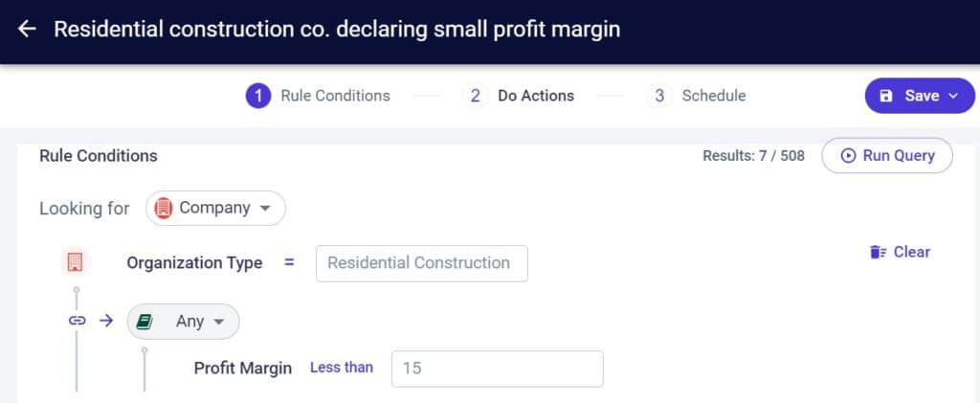Expand the Any dropdown
Image resolution: width=980 pixels, height=403 pixels.
pos(183,322)
